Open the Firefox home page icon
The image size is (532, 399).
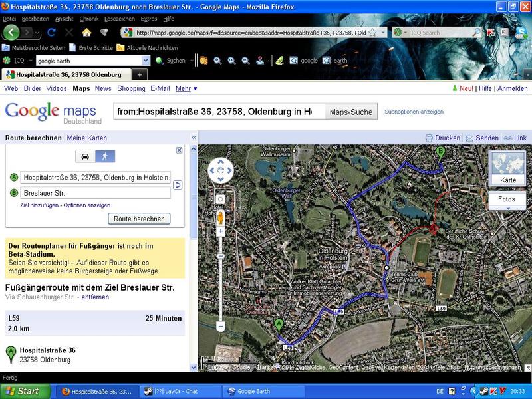pos(87,33)
